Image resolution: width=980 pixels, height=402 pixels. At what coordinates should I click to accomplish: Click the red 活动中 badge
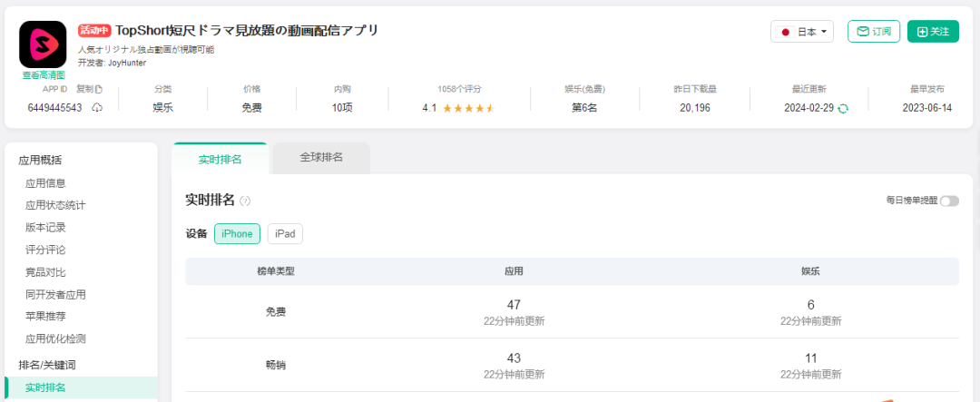click(x=94, y=31)
